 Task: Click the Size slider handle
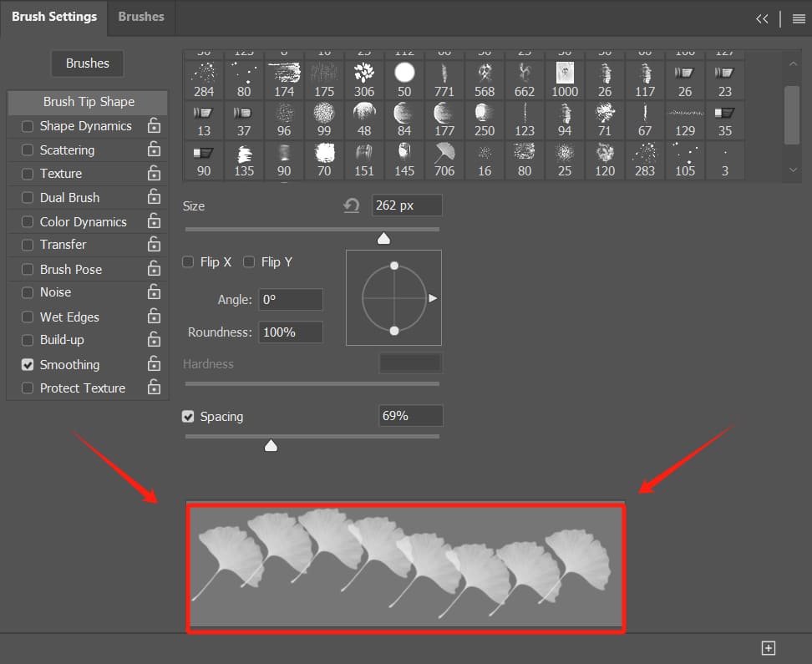click(383, 239)
